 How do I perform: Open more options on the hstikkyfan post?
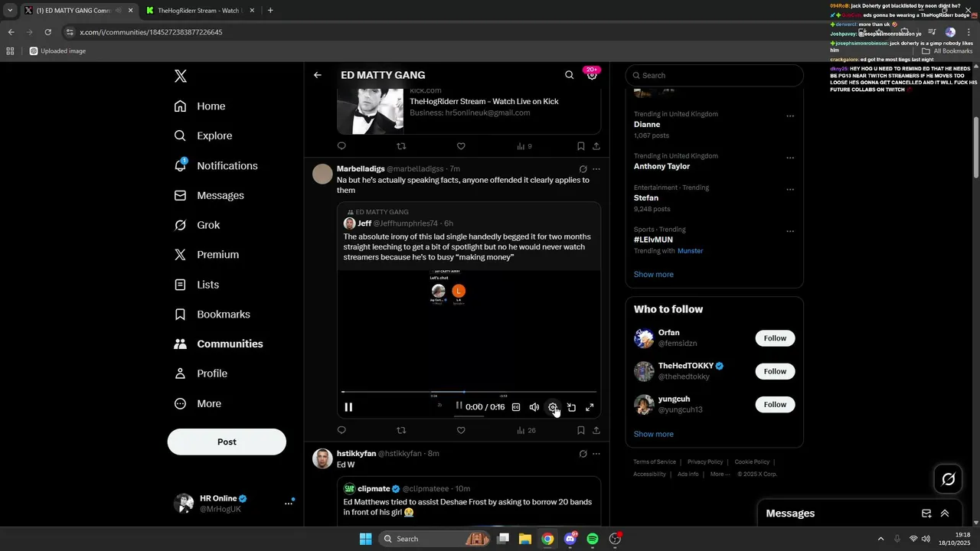pos(596,454)
